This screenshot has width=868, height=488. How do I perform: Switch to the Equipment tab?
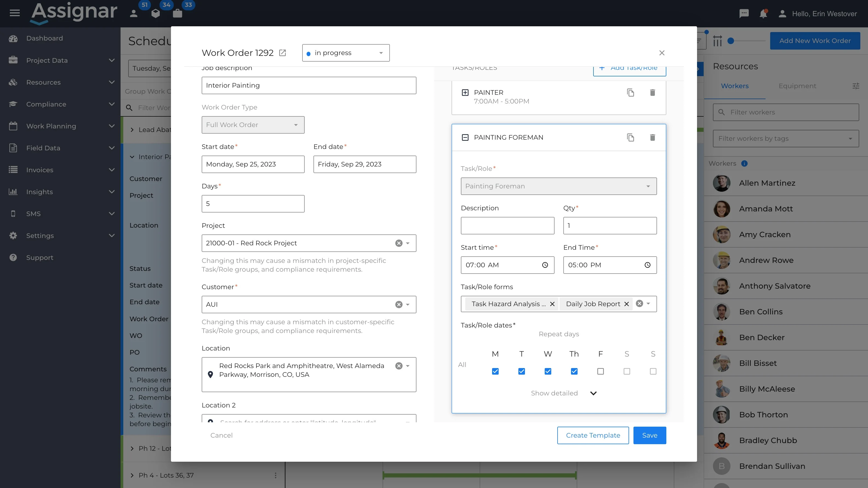point(797,86)
